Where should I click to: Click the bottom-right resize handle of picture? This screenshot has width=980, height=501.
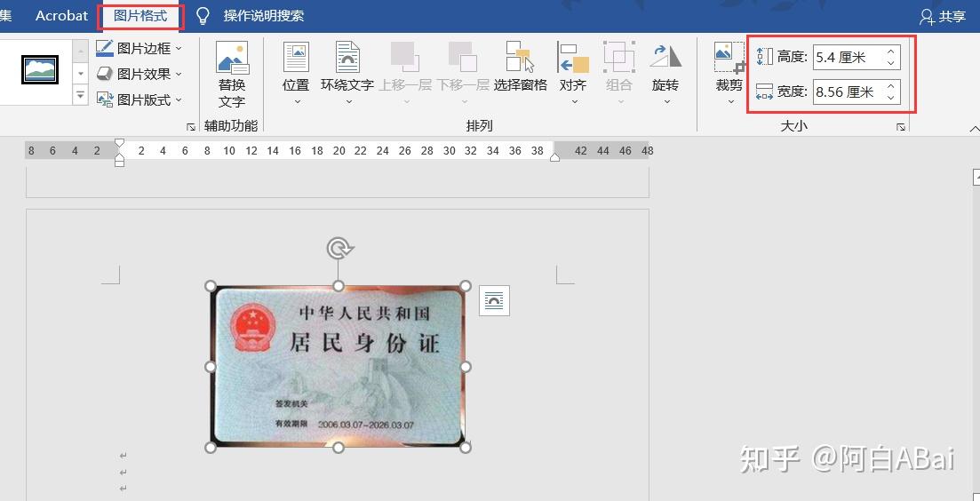465,448
